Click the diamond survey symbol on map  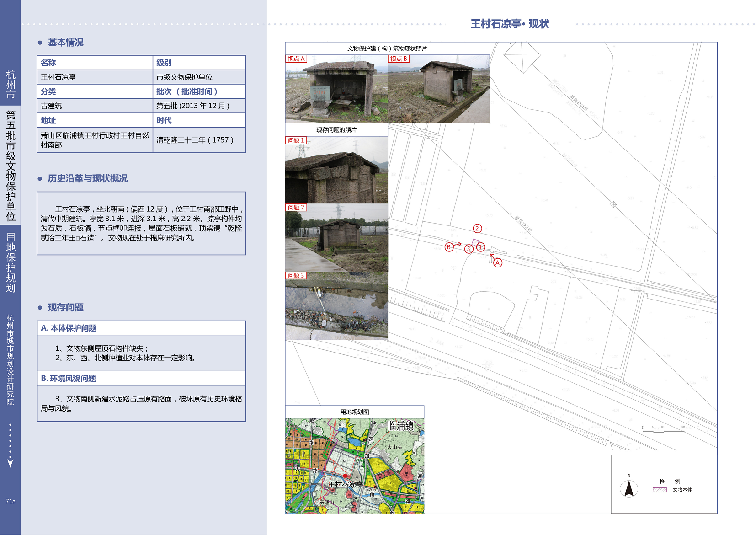613,204
